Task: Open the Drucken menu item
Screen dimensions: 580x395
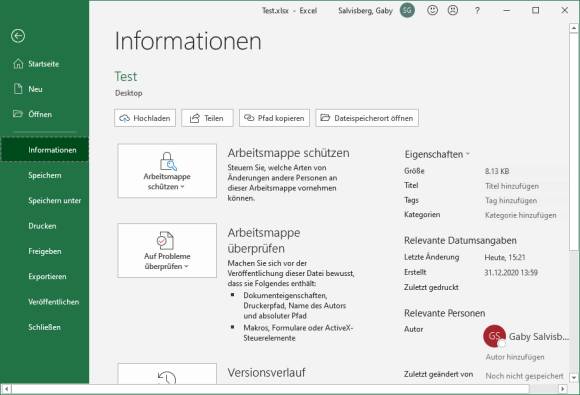Action: (x=42, y=226)
